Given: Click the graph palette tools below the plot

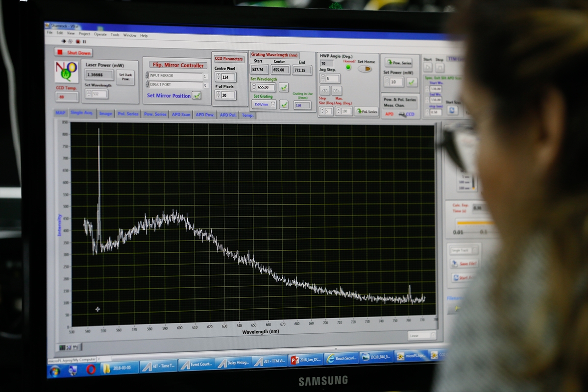Looking at the screenshot, I should coord(70,347).
